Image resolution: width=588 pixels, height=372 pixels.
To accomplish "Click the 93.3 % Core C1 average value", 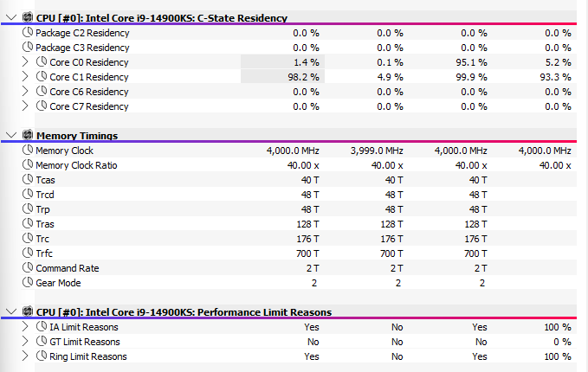I will click(x=555, y=77).
